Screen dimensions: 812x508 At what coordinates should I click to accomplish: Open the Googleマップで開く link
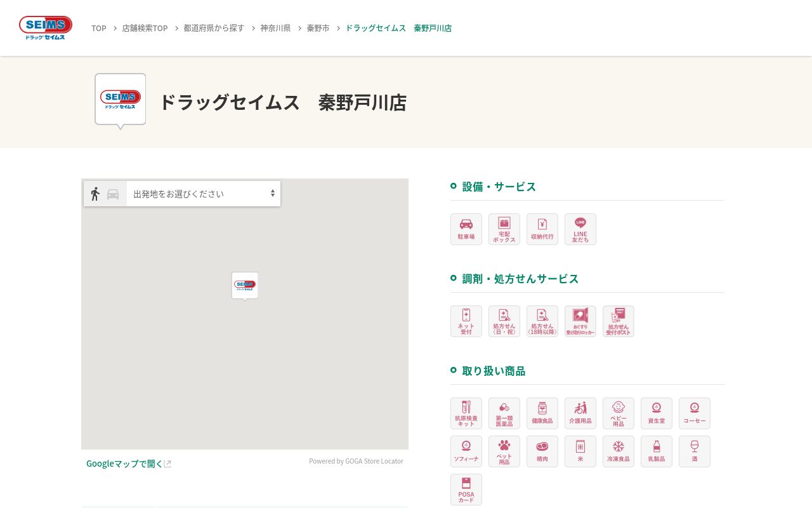point(129,464)
